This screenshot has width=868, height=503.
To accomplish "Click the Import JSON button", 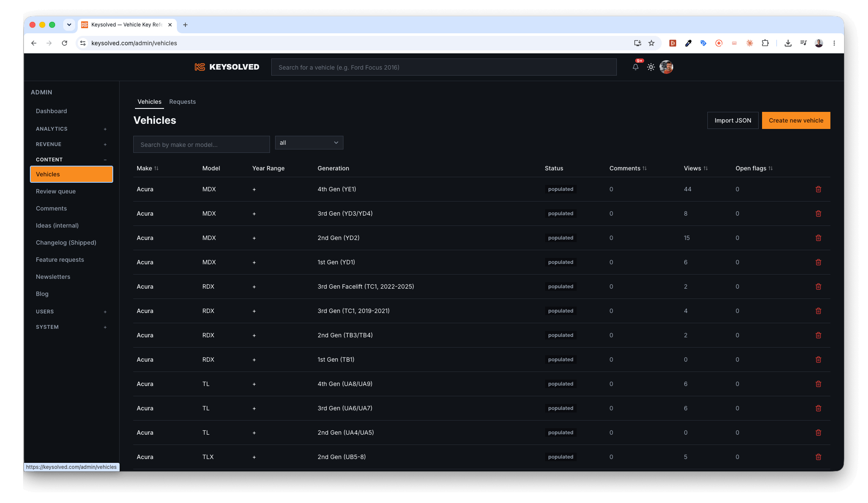I will pyautogui.click(x=733, y=120).
